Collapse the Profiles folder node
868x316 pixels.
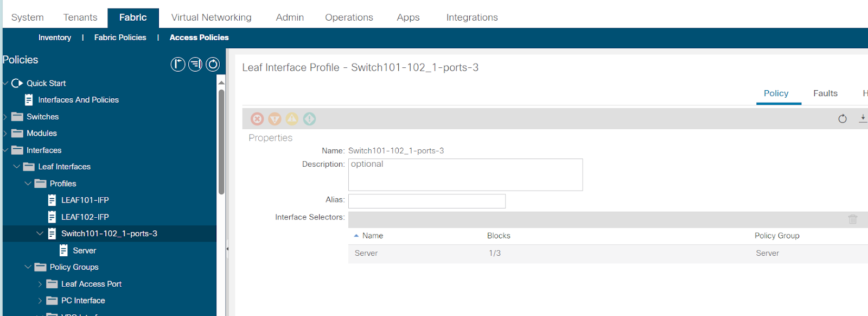tap(28, 184)
